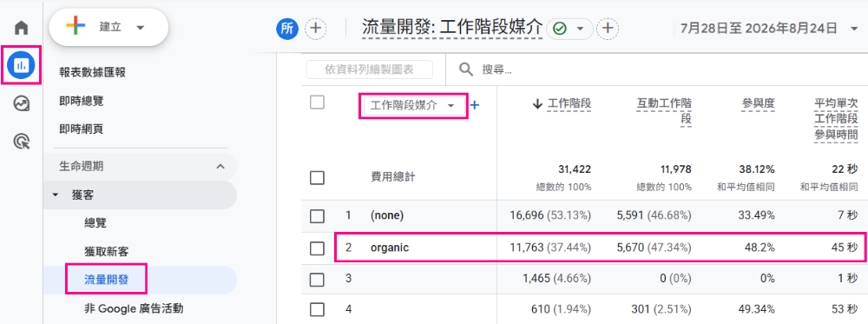The height and width of the screenshot is (324, 868).
Task: Click the 49.34% value in row 4
Action: pyautogui.click(x=757, y=308)
